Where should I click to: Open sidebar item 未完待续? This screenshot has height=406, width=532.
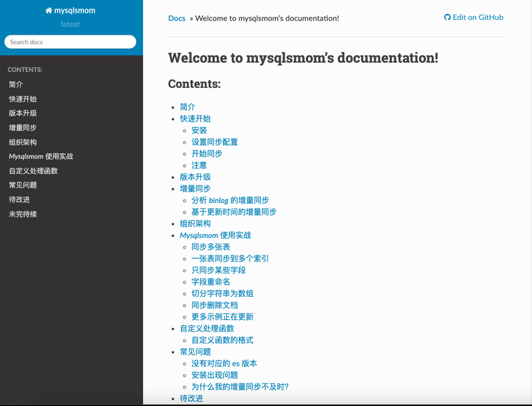click(x=23, y=214)
